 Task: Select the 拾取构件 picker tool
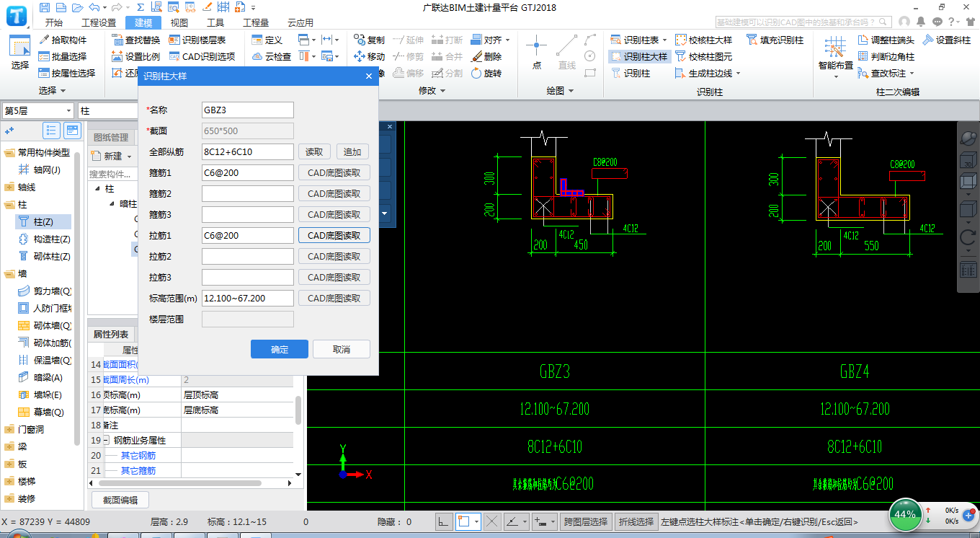pos(63,40)
